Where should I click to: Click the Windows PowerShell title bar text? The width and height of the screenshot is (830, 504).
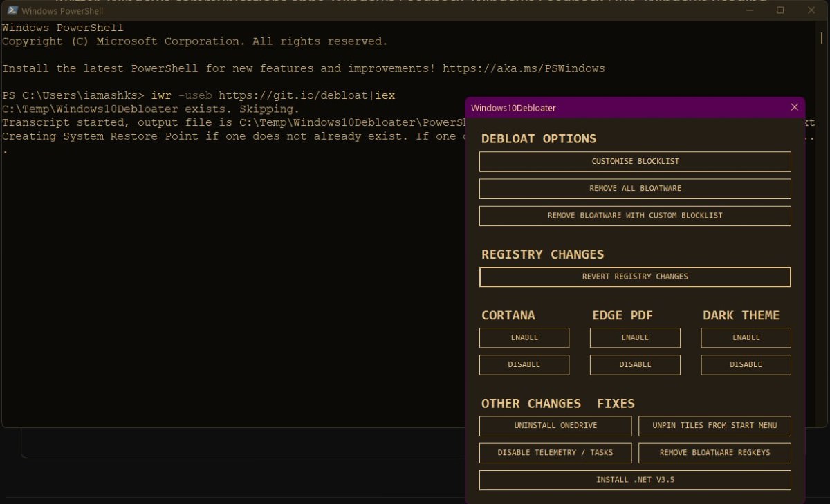coord(62,11)
